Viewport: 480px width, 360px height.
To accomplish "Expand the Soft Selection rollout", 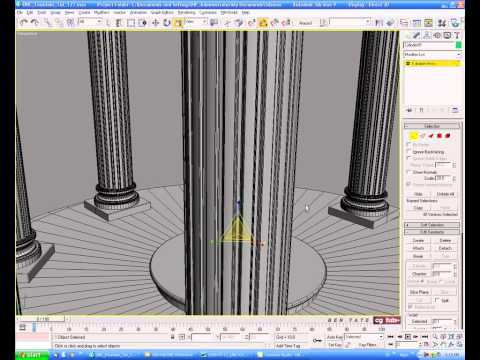I will [432, 225].
